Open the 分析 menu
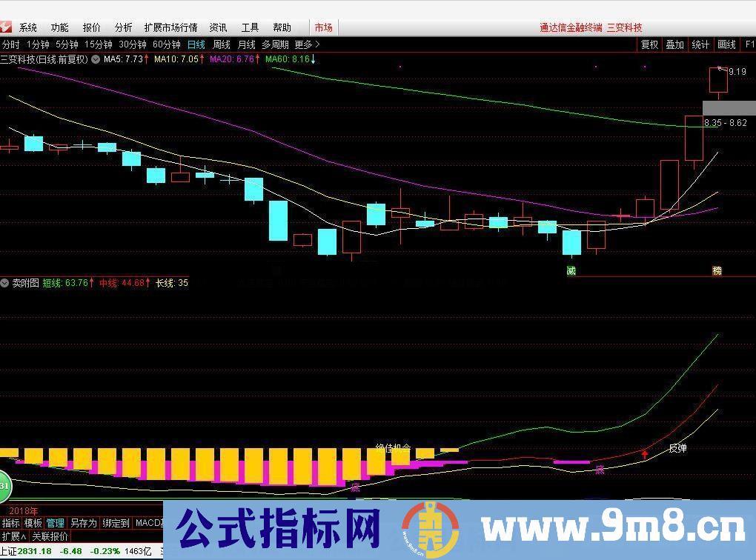 coord(122,27)
